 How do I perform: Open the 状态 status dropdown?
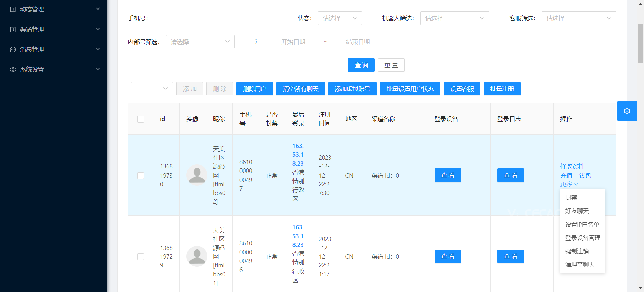[339, 18]
